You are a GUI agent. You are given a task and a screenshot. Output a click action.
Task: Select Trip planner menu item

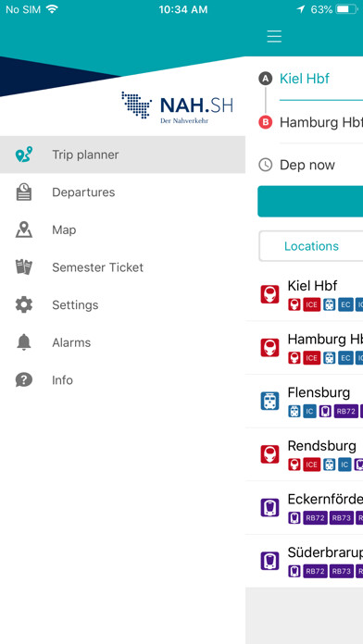pyautogui.click(x=122, y=155)
